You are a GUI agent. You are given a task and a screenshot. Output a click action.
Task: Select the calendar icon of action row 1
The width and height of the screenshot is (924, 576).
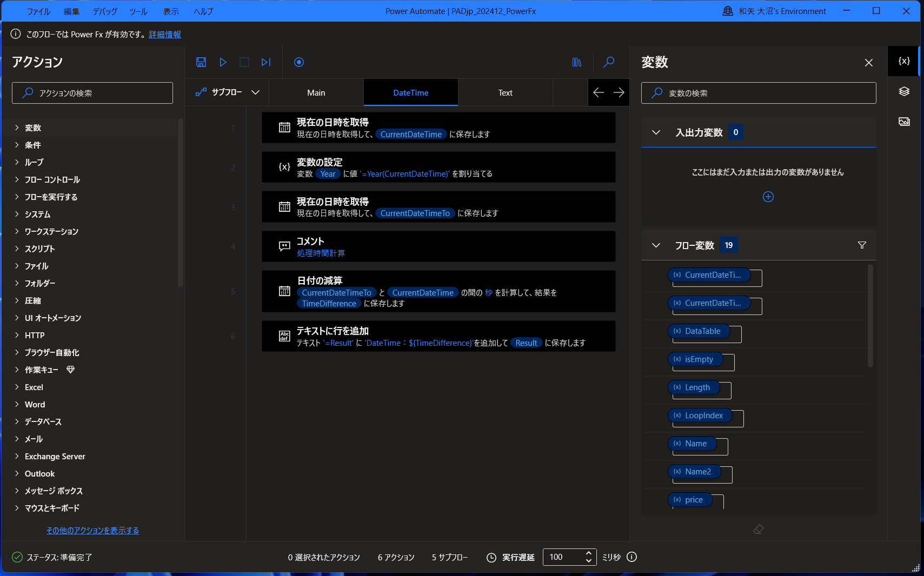284,128
